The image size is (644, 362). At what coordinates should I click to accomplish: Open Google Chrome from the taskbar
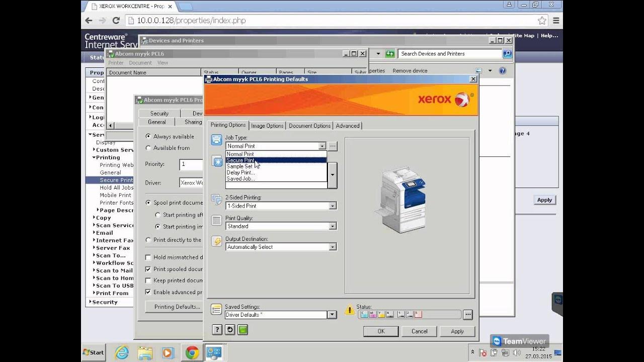(192, 352)
